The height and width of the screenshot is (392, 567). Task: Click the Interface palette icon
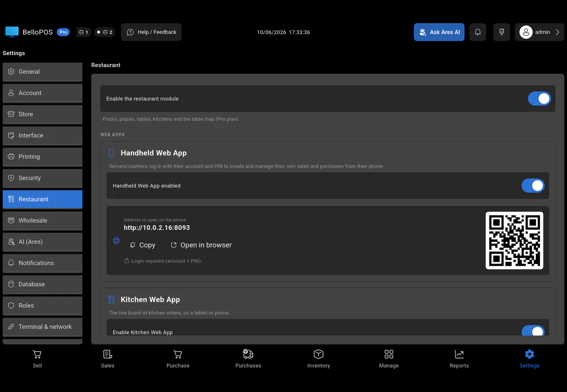tap(11, 136)
